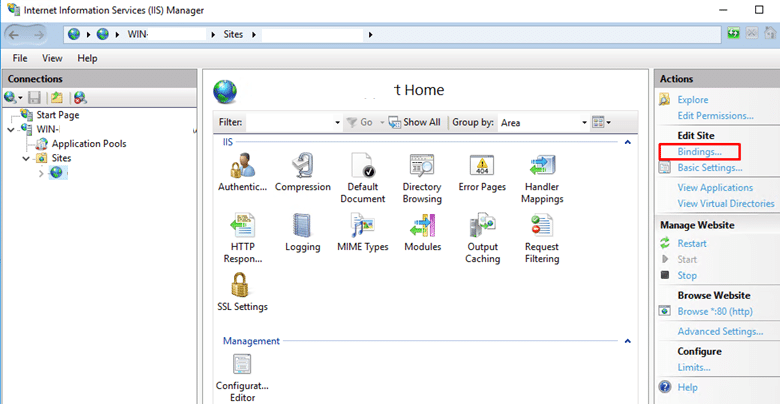Open the View menu
The height and width of the screenshot is (404, 780).
pos(52,58)
